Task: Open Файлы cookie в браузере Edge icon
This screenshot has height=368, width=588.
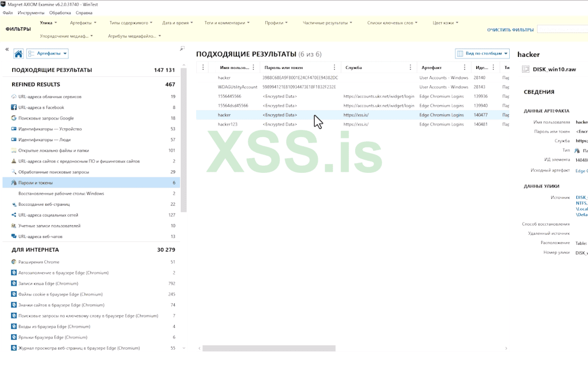Action: [x=14, y=294]
